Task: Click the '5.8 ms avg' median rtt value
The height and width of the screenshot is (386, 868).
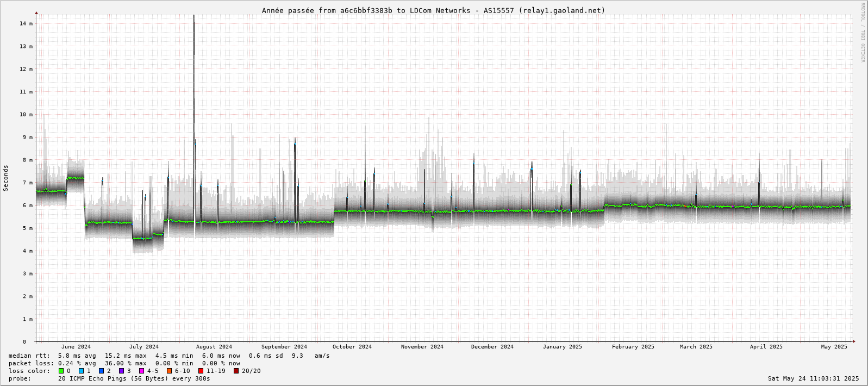Action: tap(77, 356)
